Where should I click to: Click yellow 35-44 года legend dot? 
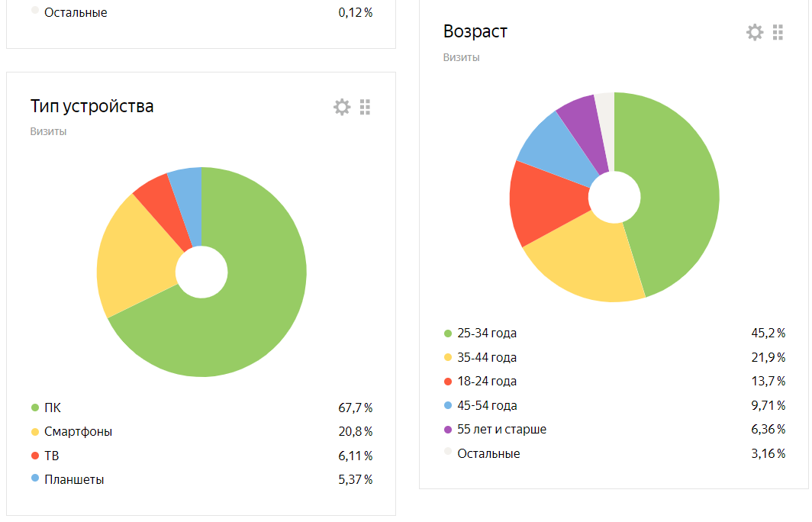448,357
